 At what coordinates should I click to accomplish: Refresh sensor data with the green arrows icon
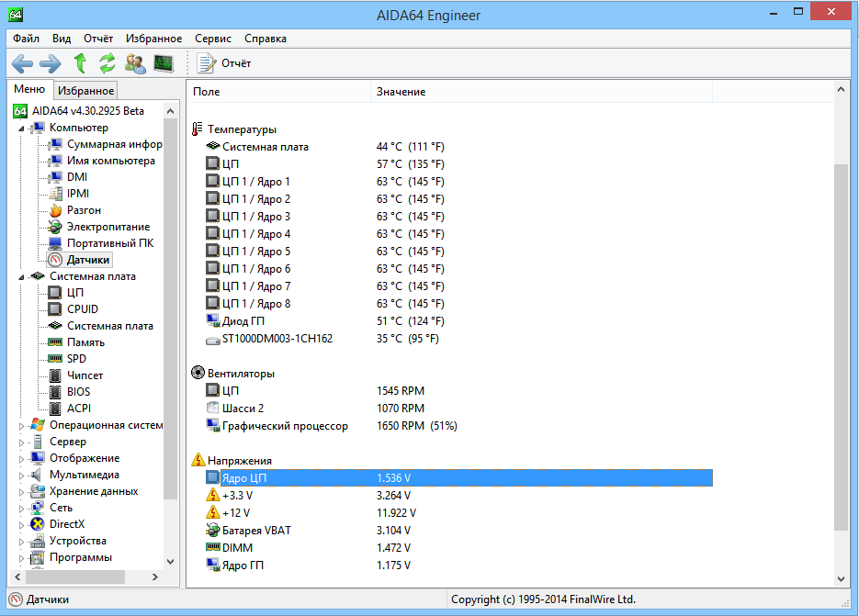tap(107, 63)
